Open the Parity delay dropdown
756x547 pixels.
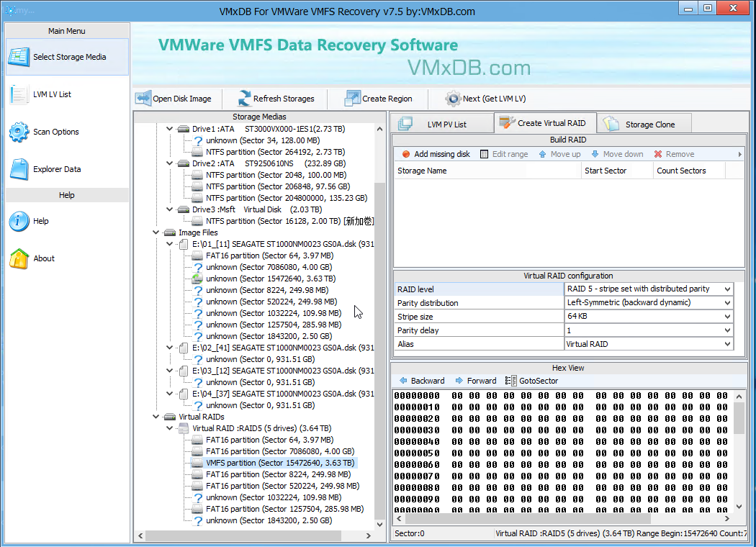click(727, 330)
